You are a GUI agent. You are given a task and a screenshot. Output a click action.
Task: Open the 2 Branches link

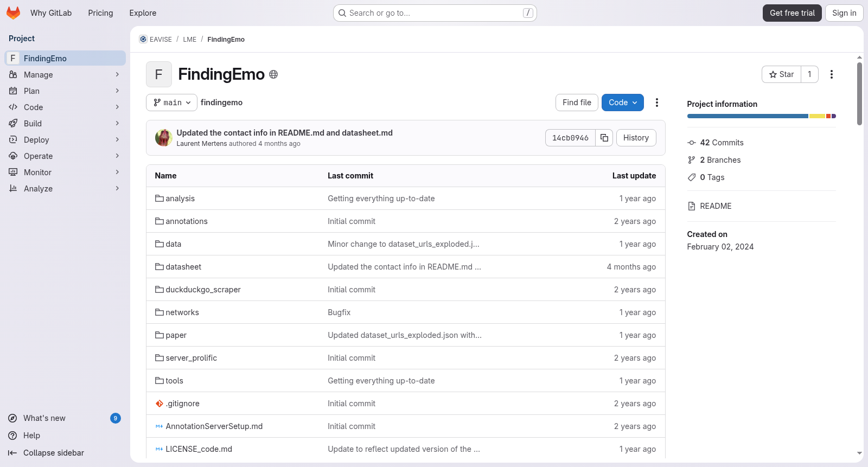720,160
